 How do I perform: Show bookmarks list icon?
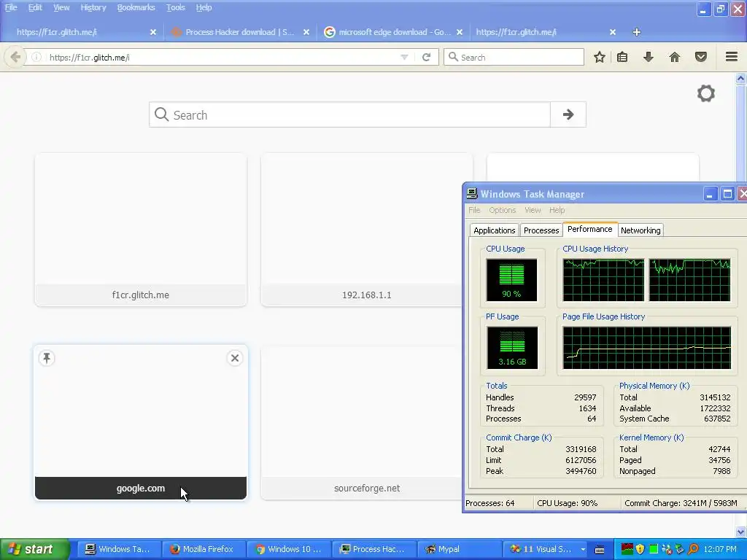pos(622,57)
